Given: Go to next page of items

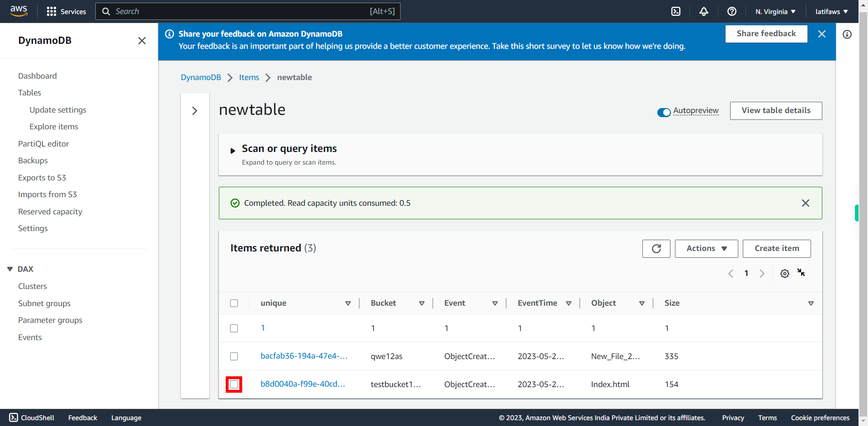Looking at the screenshot, I should click(x=762, y=273).
